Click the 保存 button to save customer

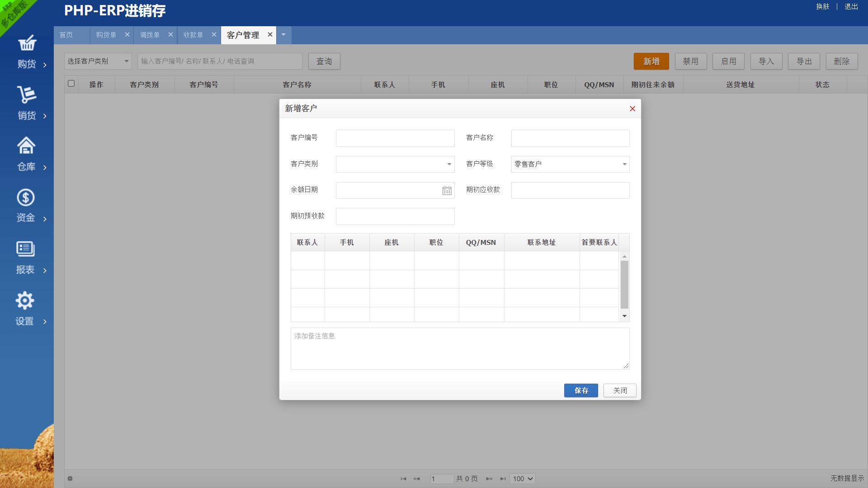[x=580, y=390]
